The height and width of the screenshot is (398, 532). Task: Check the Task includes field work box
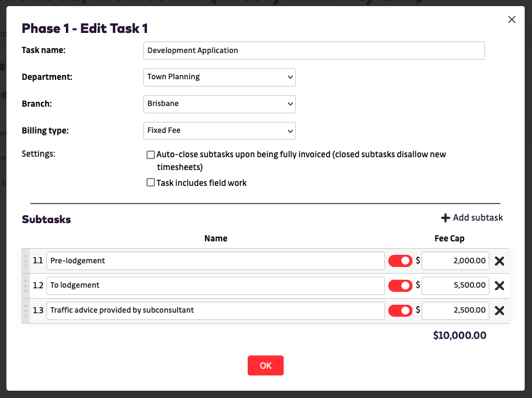[x=151, y=182]
